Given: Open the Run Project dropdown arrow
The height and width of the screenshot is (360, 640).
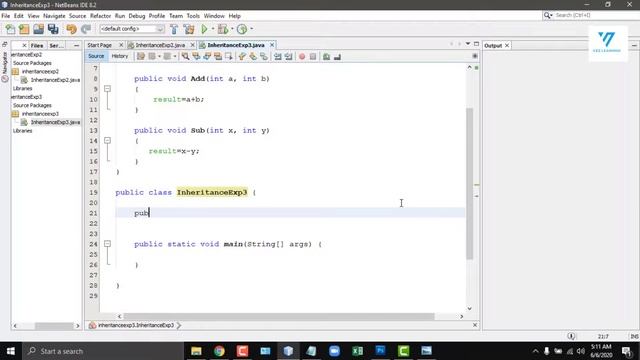Looking at the screenshot, I should coord(212,29).
